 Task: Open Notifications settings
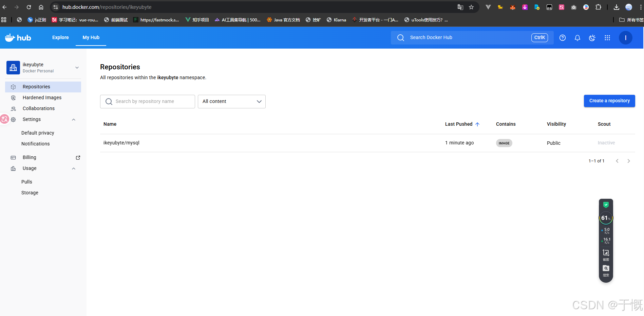tap(36, 144)
